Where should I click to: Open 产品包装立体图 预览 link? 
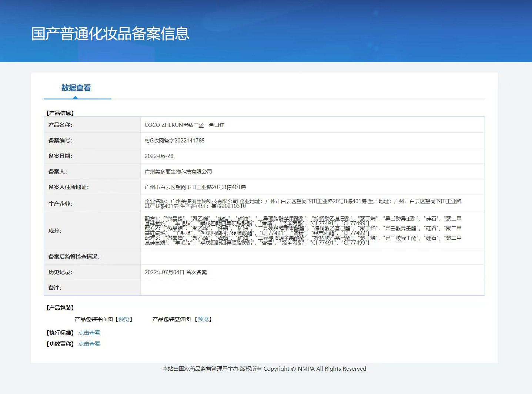coord(203,319)
